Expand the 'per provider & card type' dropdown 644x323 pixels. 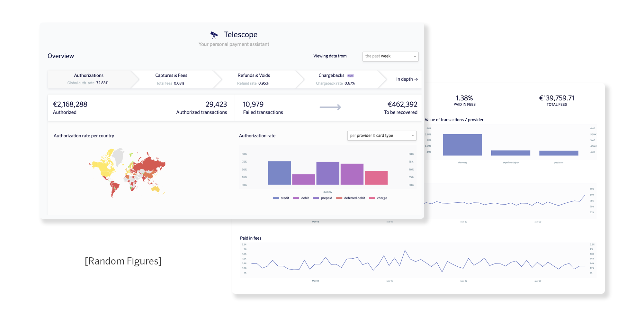(381, 136)
